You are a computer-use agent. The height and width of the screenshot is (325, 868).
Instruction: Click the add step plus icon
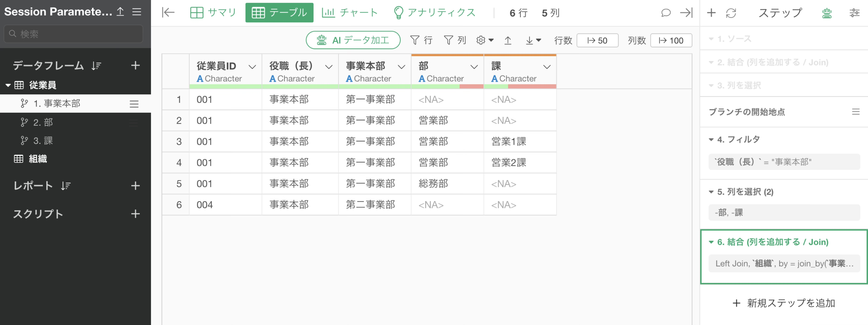coord(711,13)
